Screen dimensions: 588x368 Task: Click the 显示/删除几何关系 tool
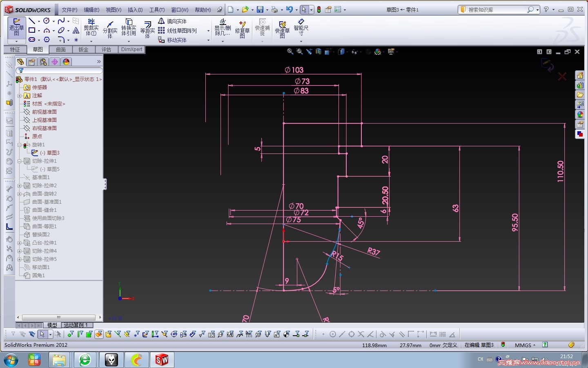click(223, 27)
